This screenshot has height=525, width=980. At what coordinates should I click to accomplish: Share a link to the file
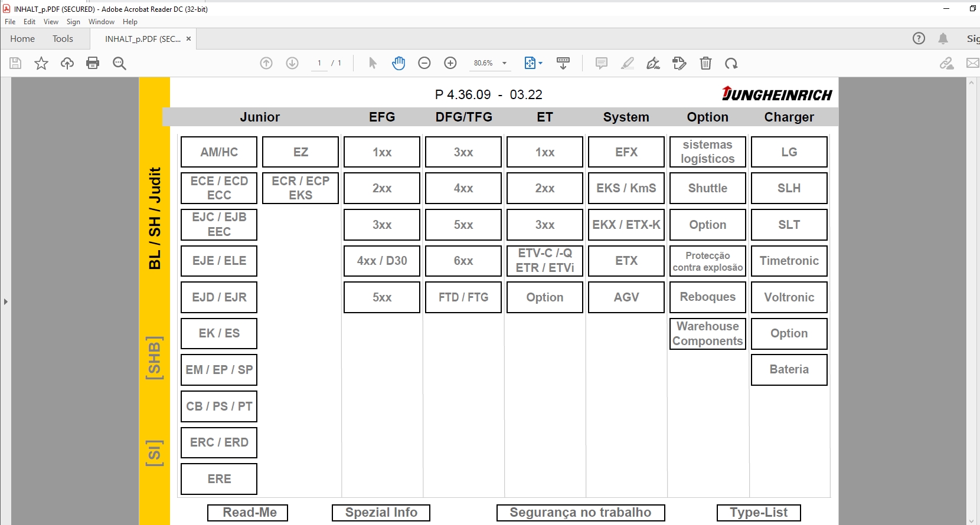(947, 63)
